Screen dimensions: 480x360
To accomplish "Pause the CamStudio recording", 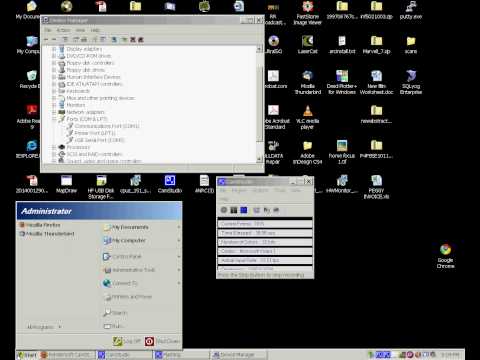I will tap(234, 210).
